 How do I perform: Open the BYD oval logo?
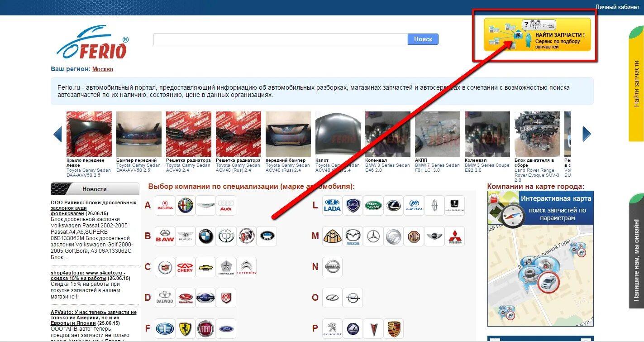tap(267, 236)
